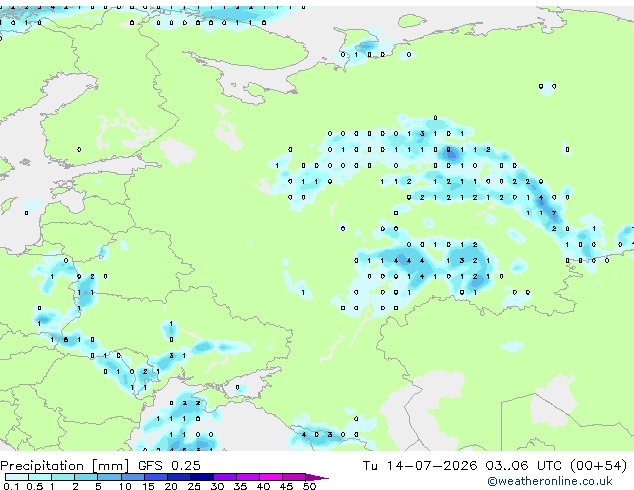Screen dimensions: 634x490
Task: Pick the 25 mm dark navy legend swatch
Action: coord(202,477)
